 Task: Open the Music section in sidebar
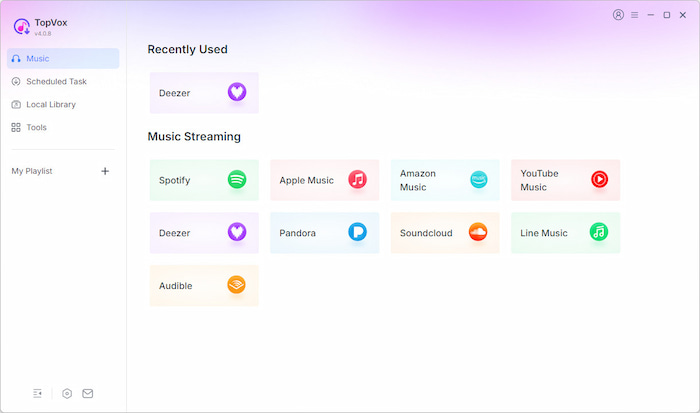point(63,58)
